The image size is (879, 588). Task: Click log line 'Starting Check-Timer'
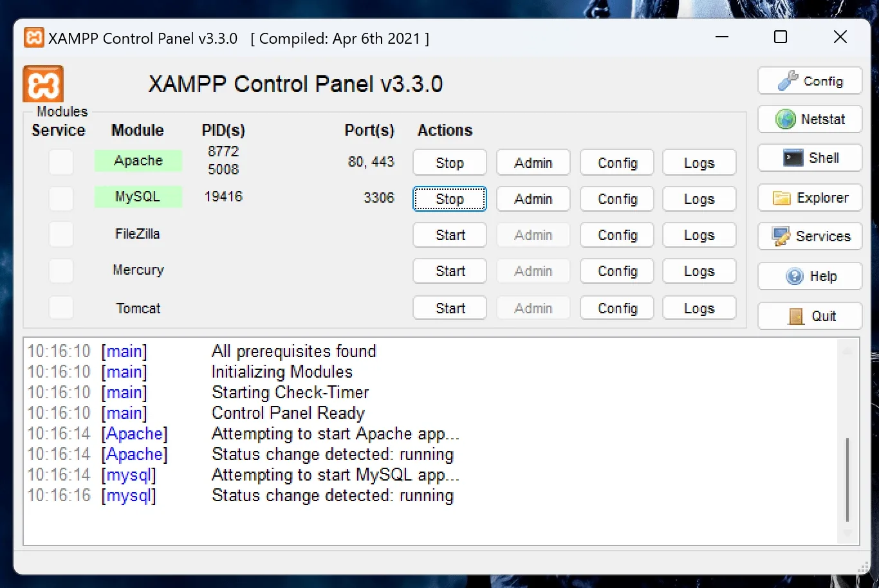[x=290, y=392]
